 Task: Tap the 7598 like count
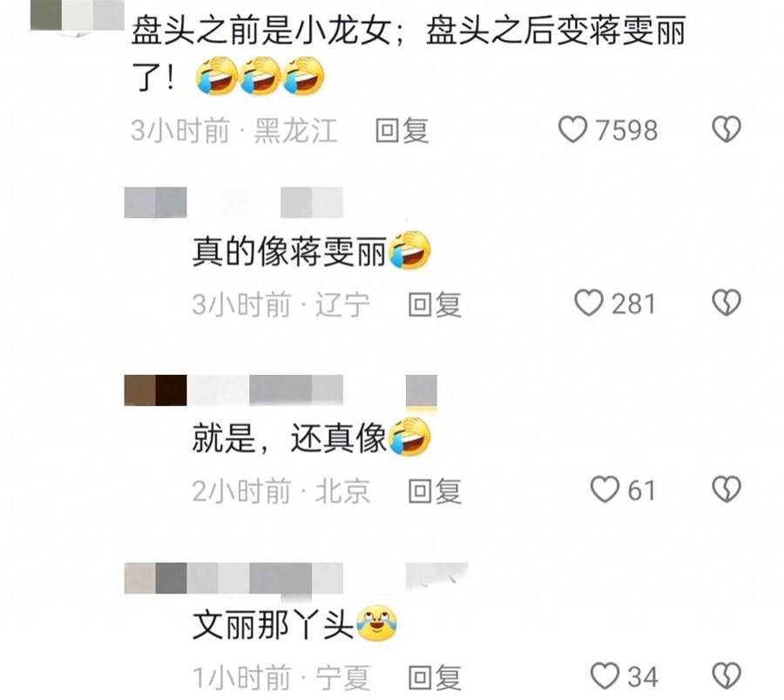(626, 130)
